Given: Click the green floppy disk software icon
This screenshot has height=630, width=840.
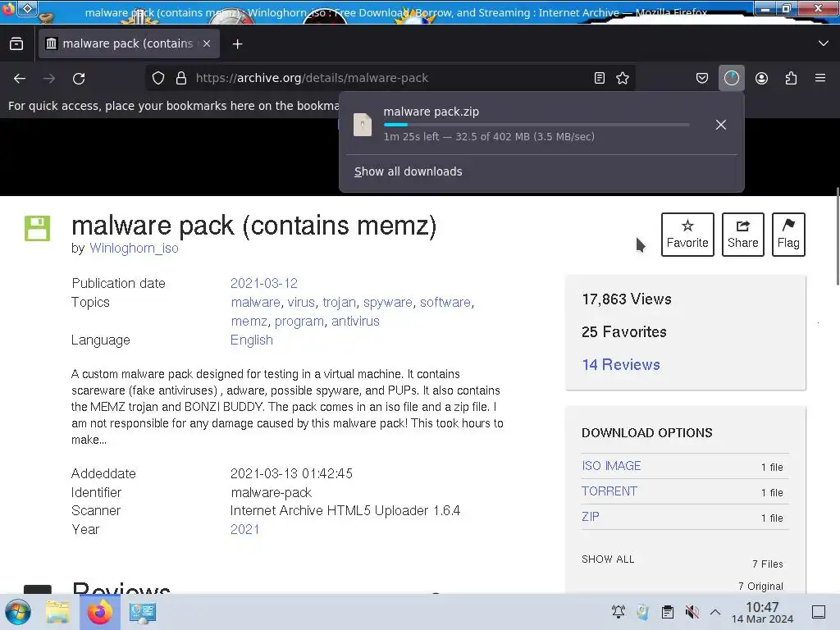Looking at the screenshot, I should [x=38, y=228].
